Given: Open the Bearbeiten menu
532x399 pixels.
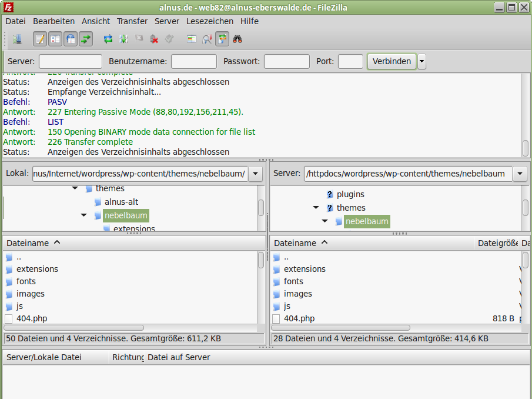Looking at the screenshot, I should point(53,21).
